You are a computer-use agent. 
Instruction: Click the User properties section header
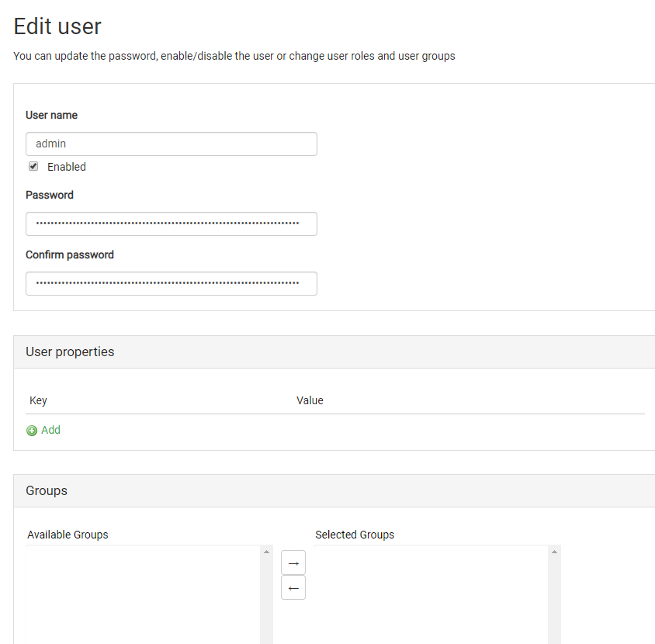[334, 351]
